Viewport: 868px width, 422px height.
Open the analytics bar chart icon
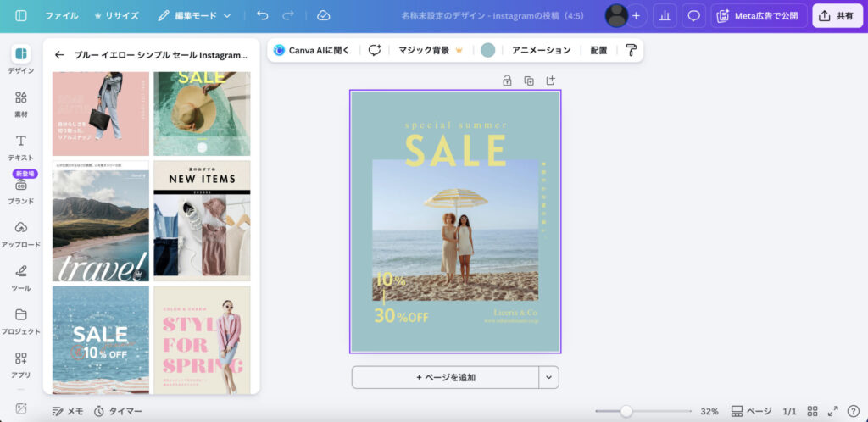tap(665, 15)
